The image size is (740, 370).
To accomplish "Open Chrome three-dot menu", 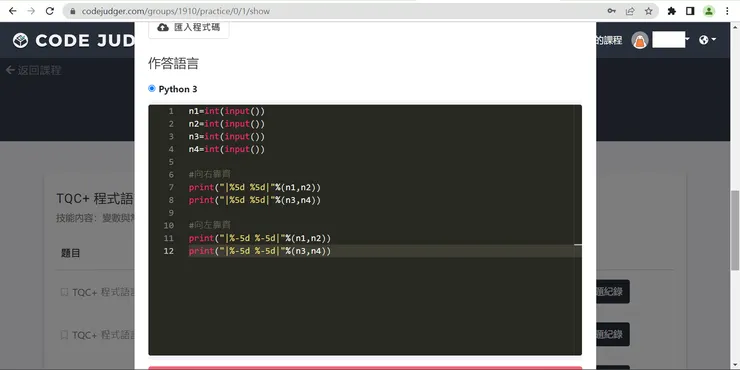I will pos(727,11).
